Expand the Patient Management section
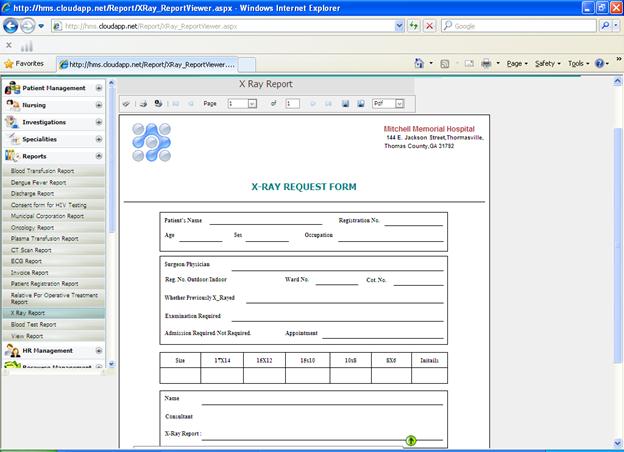The width and height of the screenshot is (624, 452). 98,88
